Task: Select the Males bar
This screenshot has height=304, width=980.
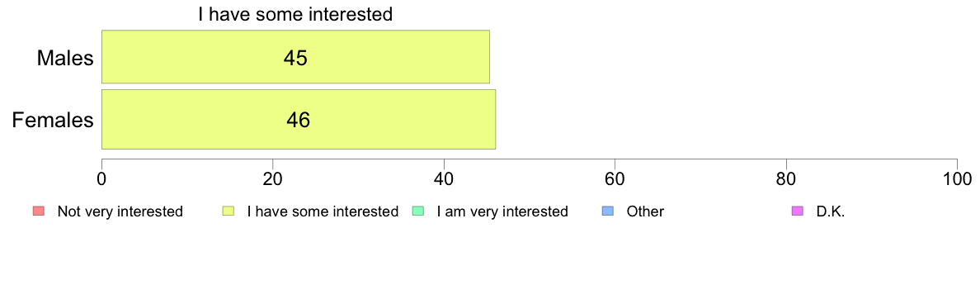Action: (295, 57)
